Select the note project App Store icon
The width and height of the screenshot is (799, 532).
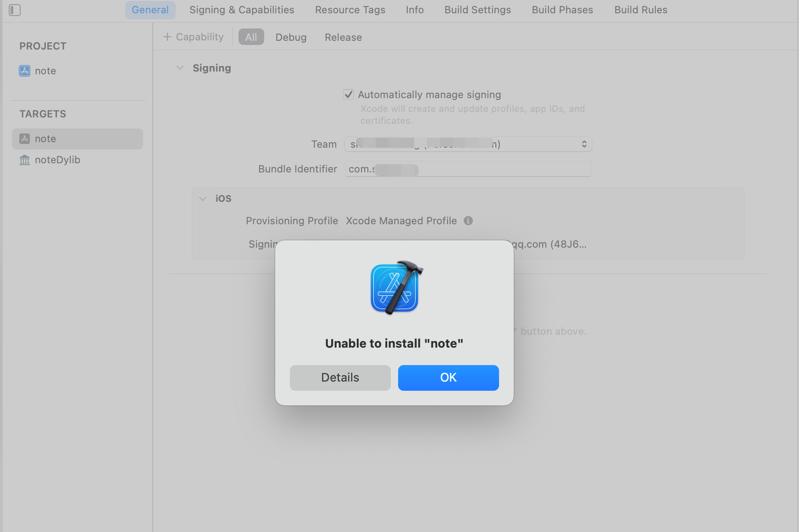click(x=24, y=70)
